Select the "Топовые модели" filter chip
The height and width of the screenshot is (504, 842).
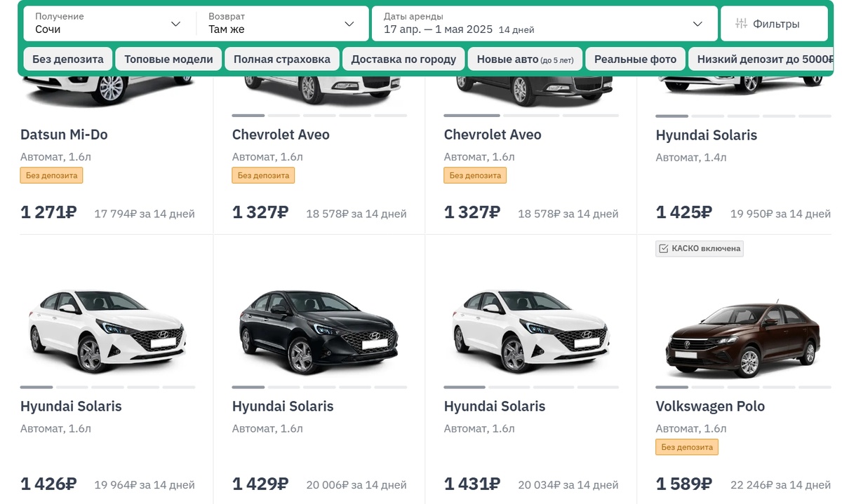tap(168, 60)
